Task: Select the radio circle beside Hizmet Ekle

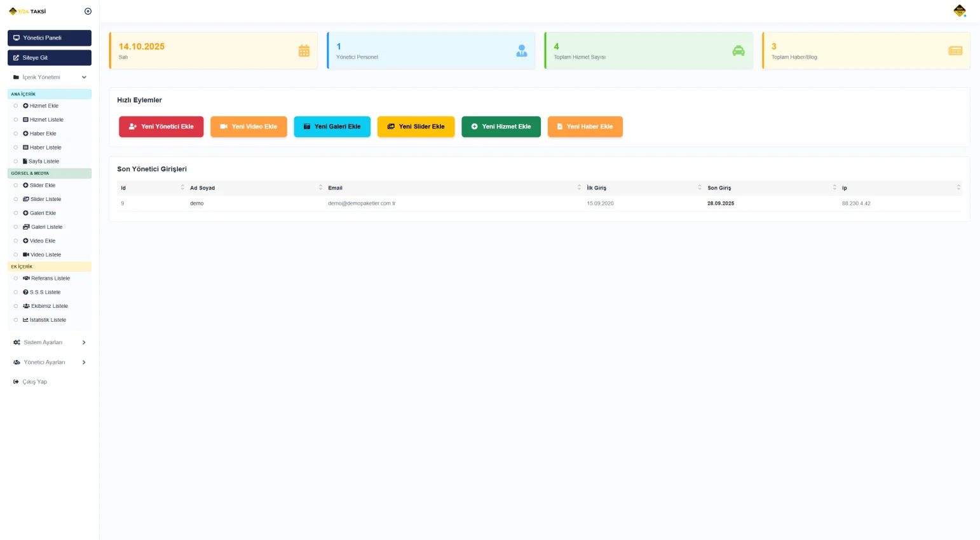Action: (x=16, y=106)
